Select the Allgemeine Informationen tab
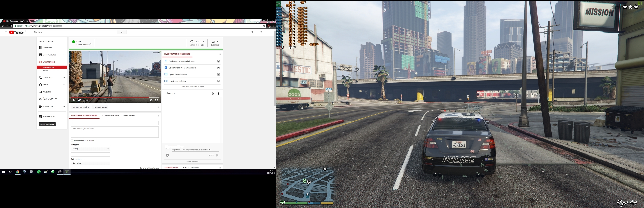 pos(84,116)
